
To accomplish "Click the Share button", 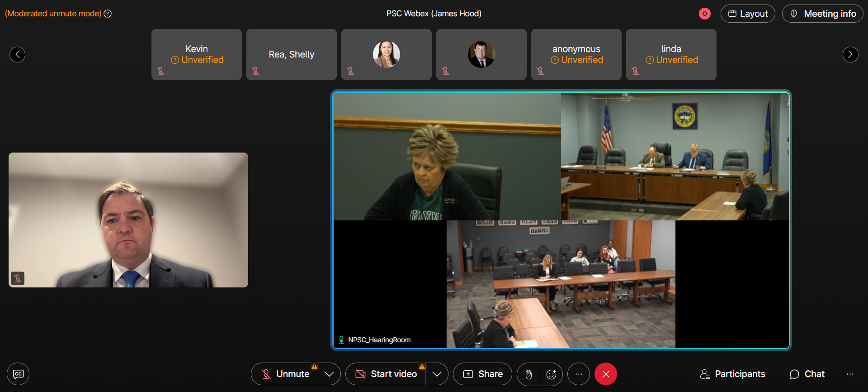I will [483, 374].
